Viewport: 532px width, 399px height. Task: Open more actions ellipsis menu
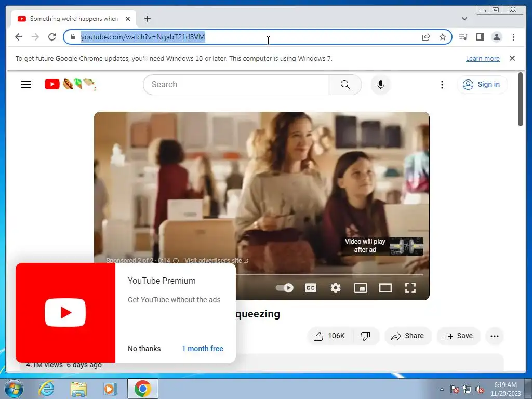click(495, 336)
